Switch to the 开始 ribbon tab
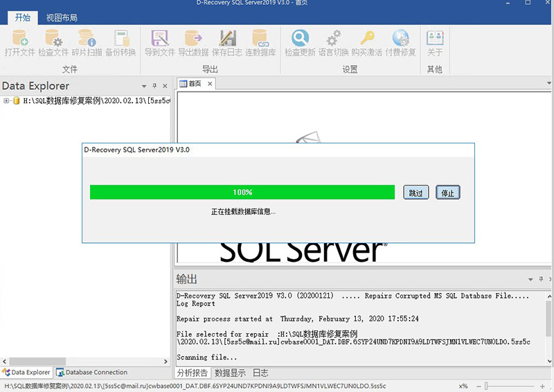Image resolution: width=554 pixels, height=392 pixels. coord(23,17)
